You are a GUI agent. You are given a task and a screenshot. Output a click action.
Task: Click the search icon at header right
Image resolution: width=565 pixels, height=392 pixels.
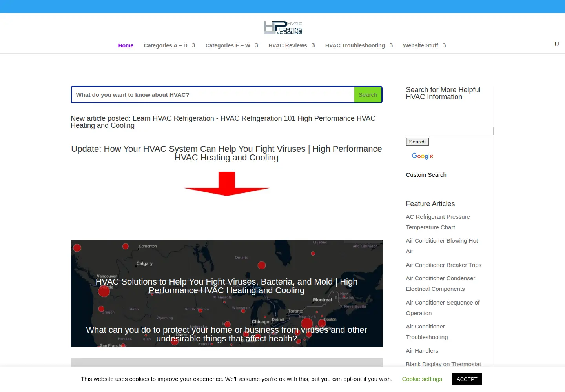click(556, 44)
